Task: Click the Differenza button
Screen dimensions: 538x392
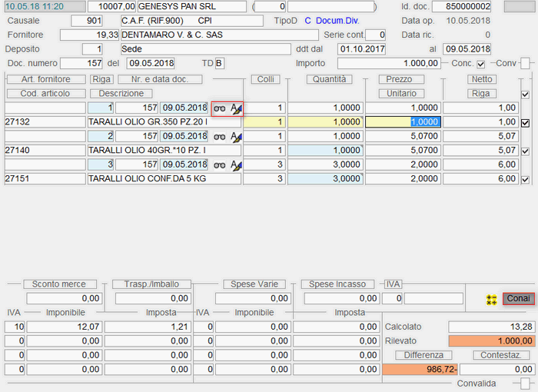Action: 423,355
